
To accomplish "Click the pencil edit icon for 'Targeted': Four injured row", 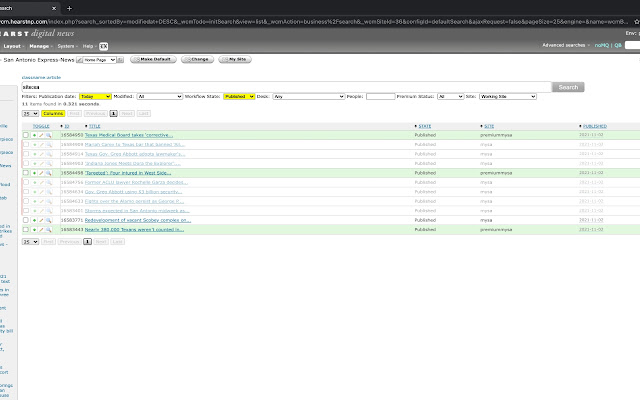I will pyautogui.click(x=41, y=173).
